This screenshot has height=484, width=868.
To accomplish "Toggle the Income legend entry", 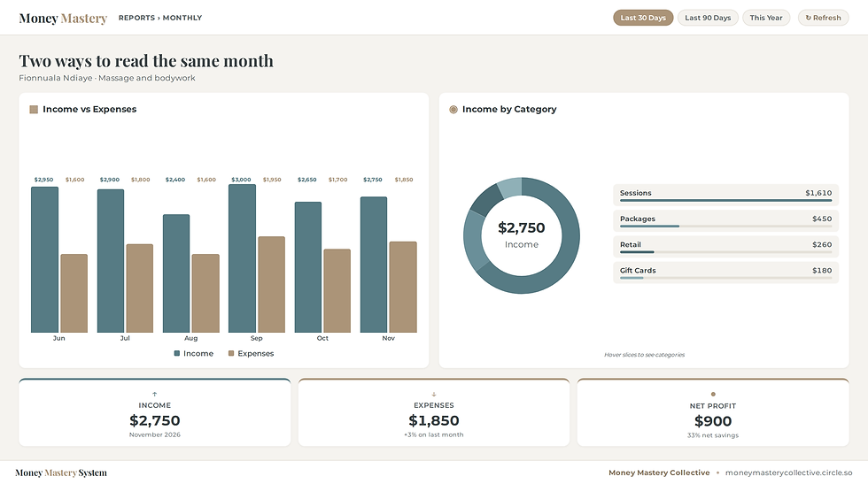I will tap(194, 353).
